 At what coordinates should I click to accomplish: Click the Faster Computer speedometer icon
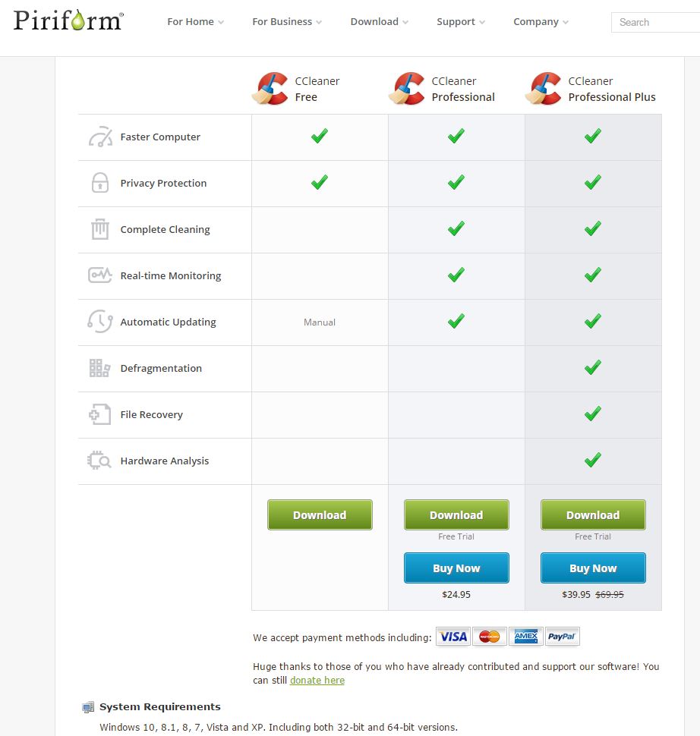[100, 137]
